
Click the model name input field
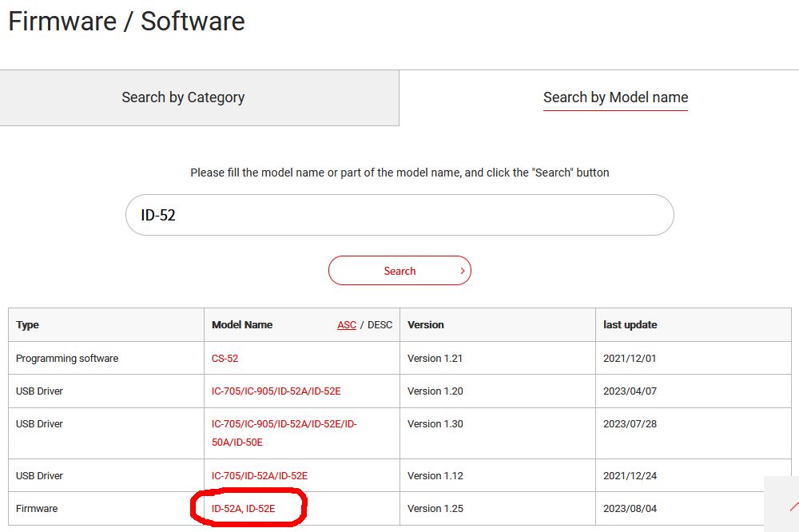coord(399,215)
